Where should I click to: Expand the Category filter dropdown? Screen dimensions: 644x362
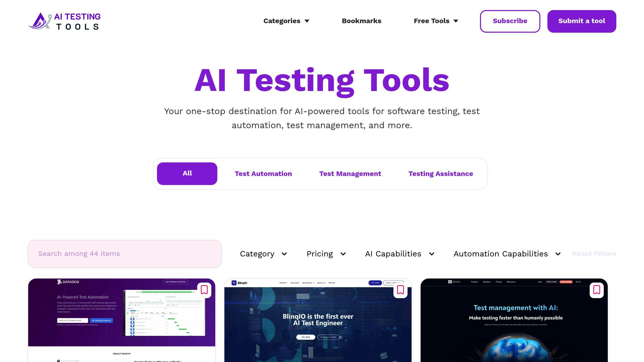263,253
